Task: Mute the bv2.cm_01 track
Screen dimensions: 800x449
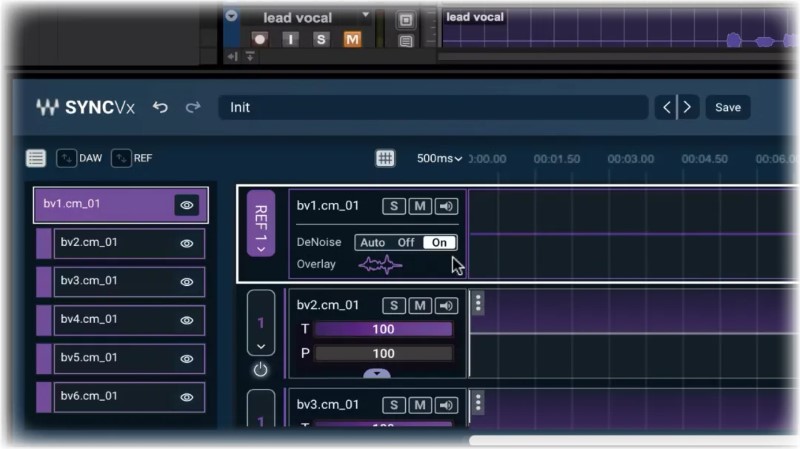Action: point(420,306)
